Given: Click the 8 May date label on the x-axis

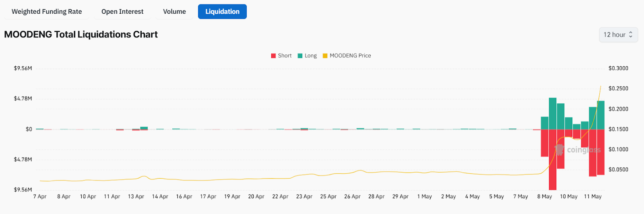Looking at the screenshot, I should tap(545, 197).
